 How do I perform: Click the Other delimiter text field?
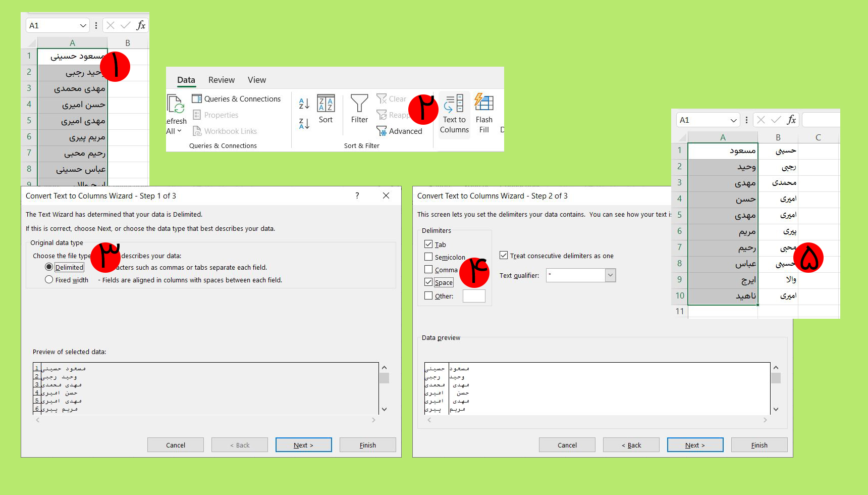click(x=474, y=296)
